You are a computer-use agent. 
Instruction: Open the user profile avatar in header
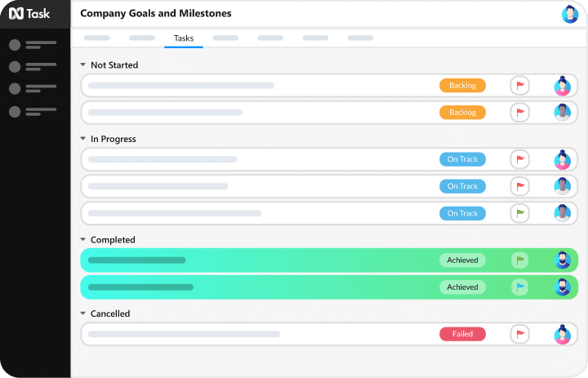pyautogui.click(x=570, y=14)
